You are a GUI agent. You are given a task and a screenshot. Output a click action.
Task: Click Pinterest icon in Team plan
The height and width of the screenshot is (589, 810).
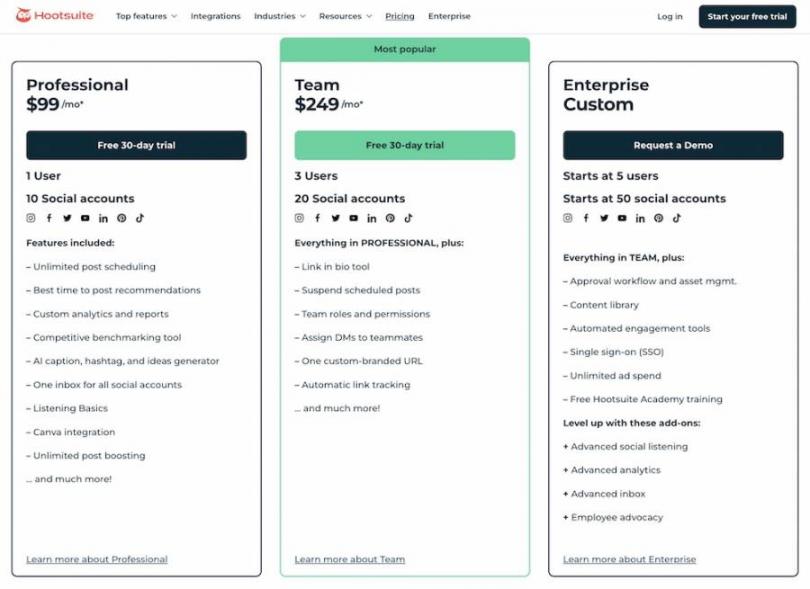(x=390, y=218)
